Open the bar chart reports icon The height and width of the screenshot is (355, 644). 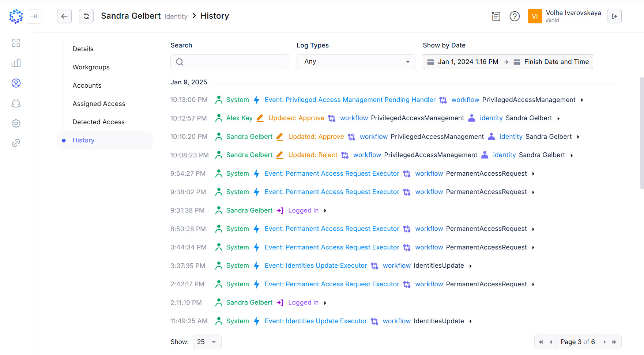tap(16, 63)
